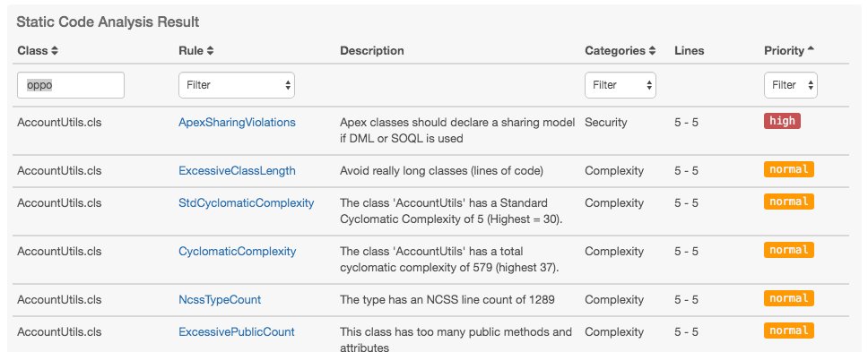Click description mentioning cyclomatic complexity of 579
The height and width of the screenshot is (352, 868).
(449, 260)
